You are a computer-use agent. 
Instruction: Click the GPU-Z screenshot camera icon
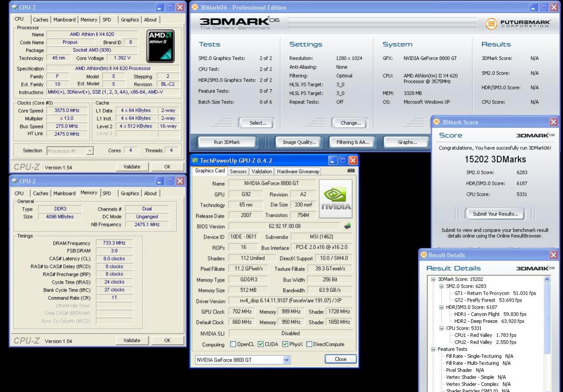pyautogui.click(x=351, y=171)
